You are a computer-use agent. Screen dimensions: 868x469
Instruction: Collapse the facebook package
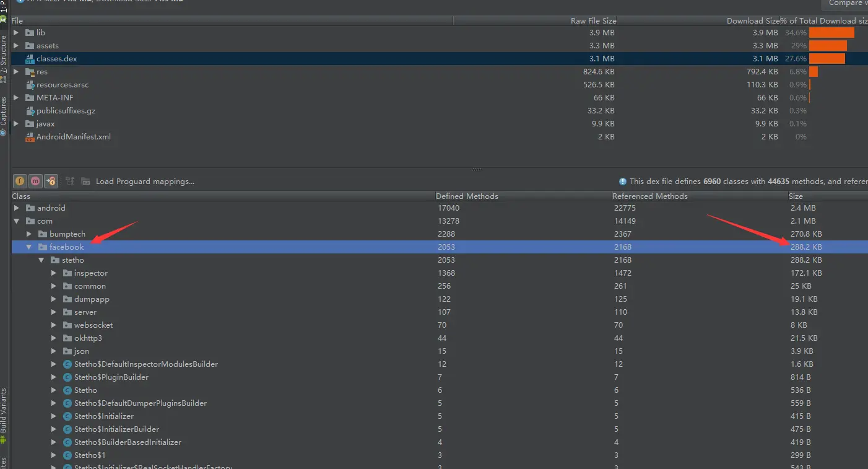[29, 247]
